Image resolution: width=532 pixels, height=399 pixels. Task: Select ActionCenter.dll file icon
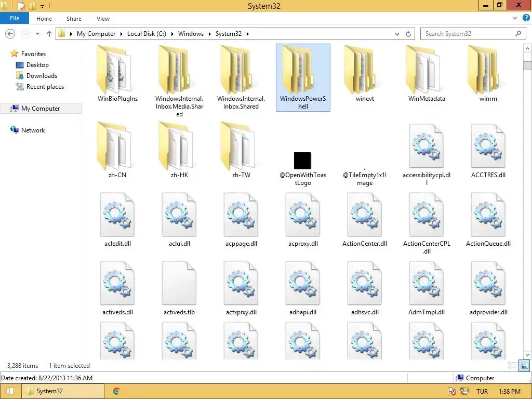pos(364,215)
